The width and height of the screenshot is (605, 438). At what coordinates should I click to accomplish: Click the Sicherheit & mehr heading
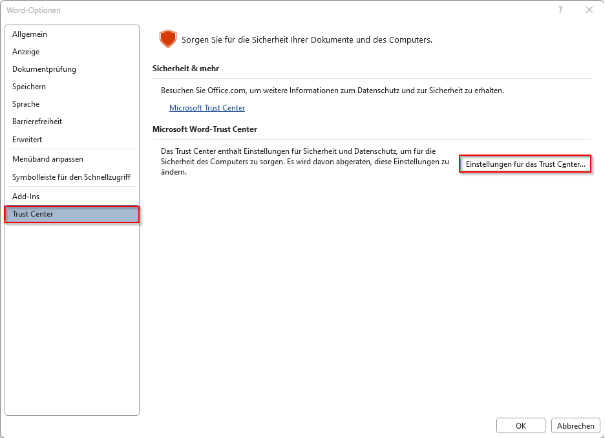click(x=186, y=68)
